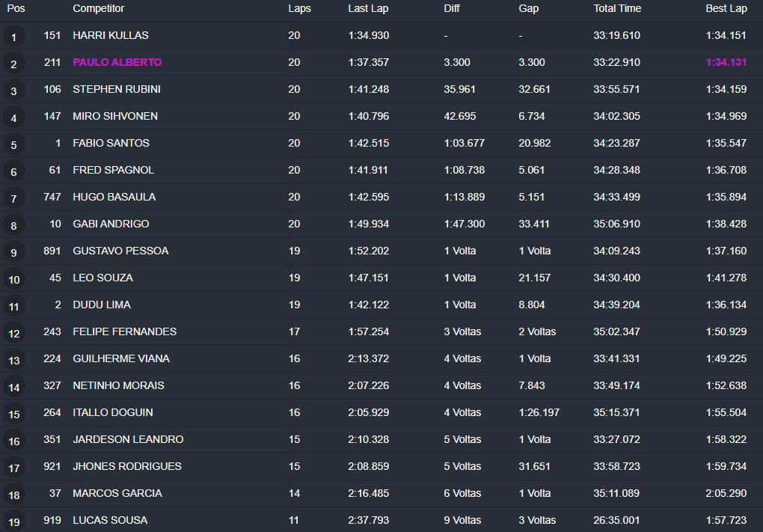The width and height of the screenshot is (763, 532).
Task: Click the position 5 badge
Action: [13, 144]
